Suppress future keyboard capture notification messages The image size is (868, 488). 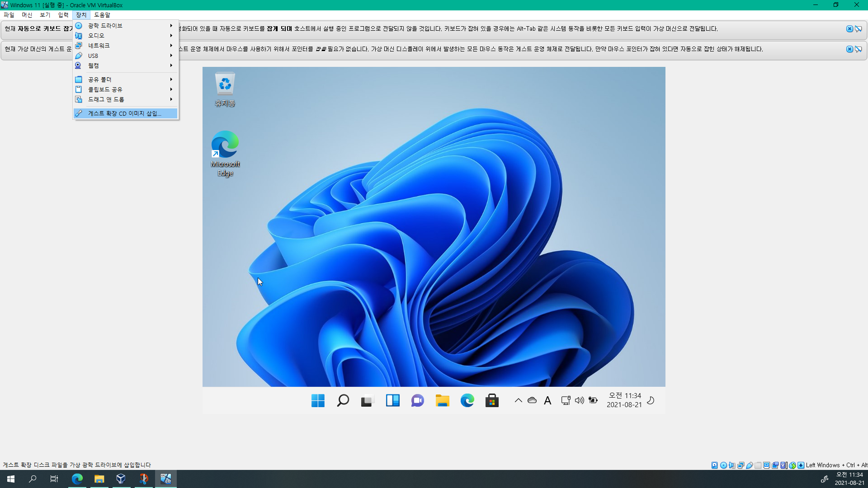[x=858, y=29]
